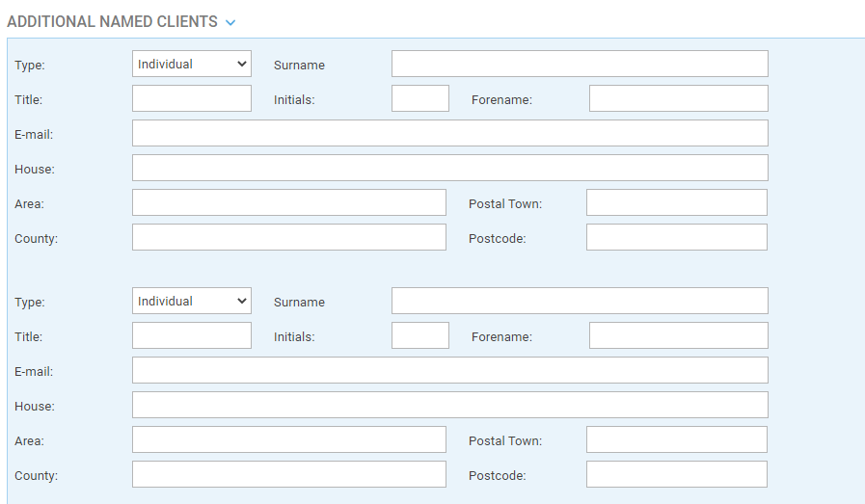
Task: Click the first client's House field
Action: 450,169
